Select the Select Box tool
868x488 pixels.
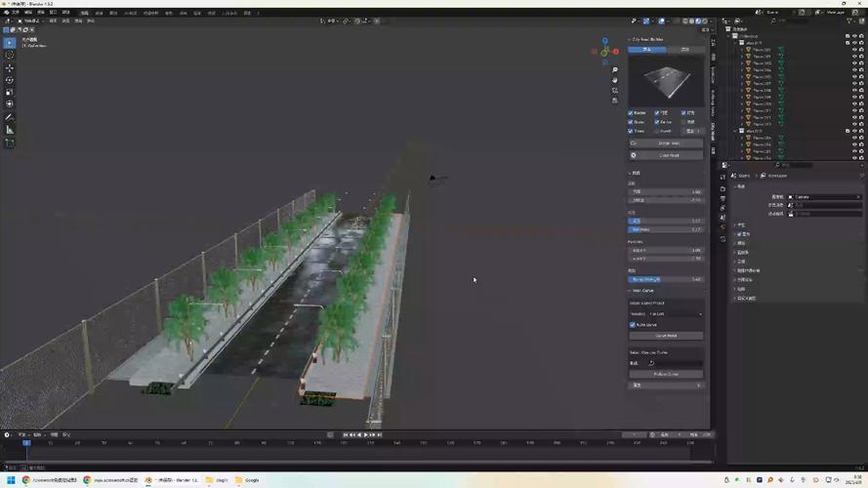click(x=10, y=43)
